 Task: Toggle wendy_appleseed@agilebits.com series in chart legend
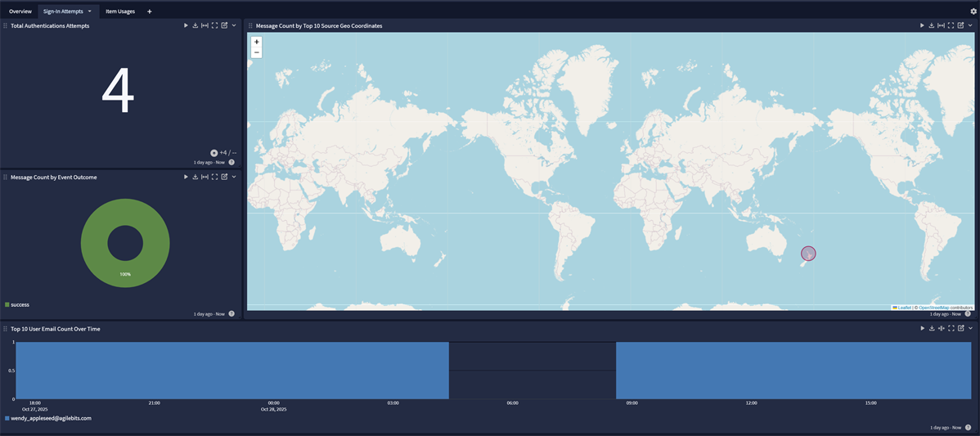51,418
